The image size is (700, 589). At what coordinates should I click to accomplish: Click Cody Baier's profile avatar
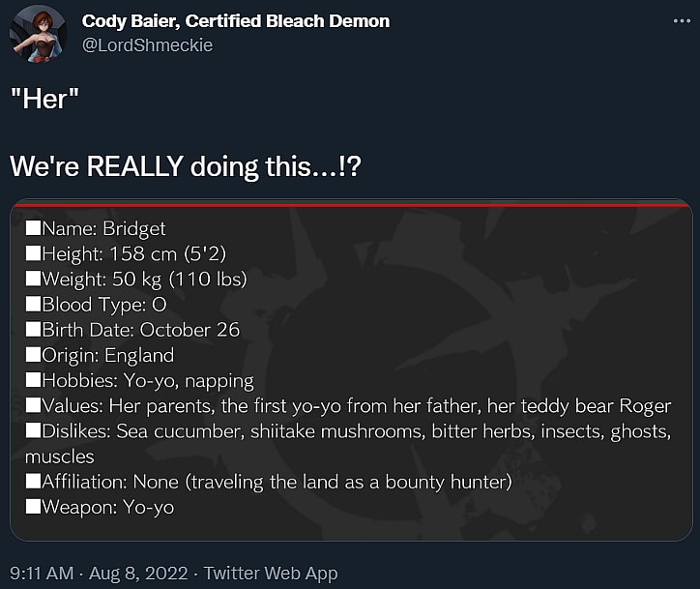click(39, 34)
